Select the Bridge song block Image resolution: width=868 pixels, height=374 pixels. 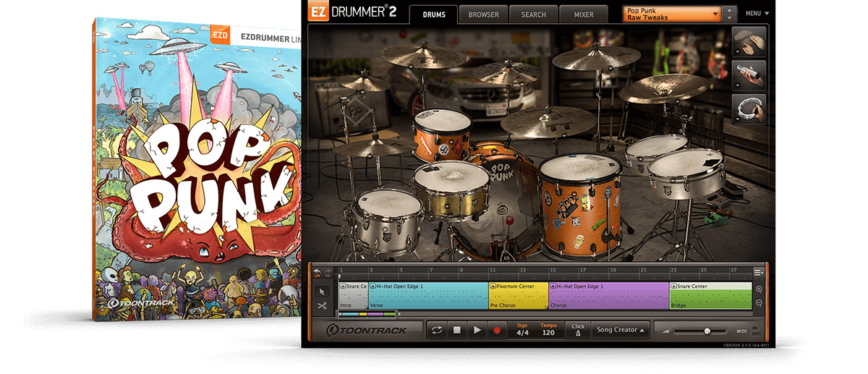(x=711, y=297)
